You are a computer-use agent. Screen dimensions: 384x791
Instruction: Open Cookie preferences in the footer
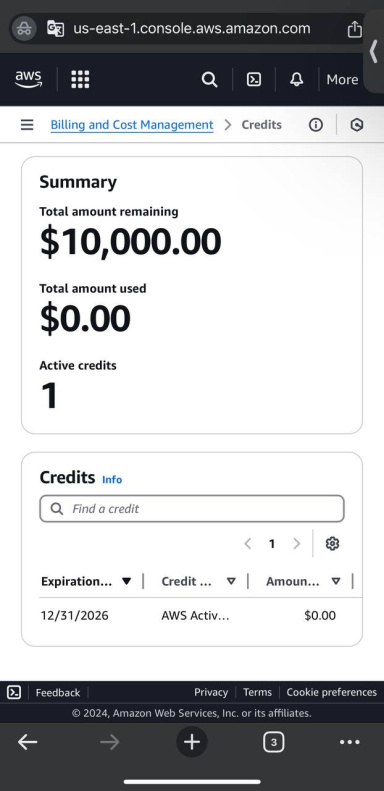point(332,692)
